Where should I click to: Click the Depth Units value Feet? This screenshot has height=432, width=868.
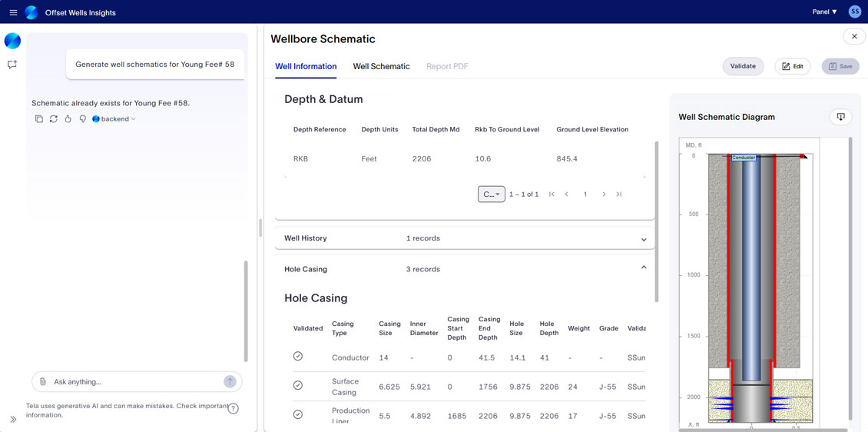(369, 159)
